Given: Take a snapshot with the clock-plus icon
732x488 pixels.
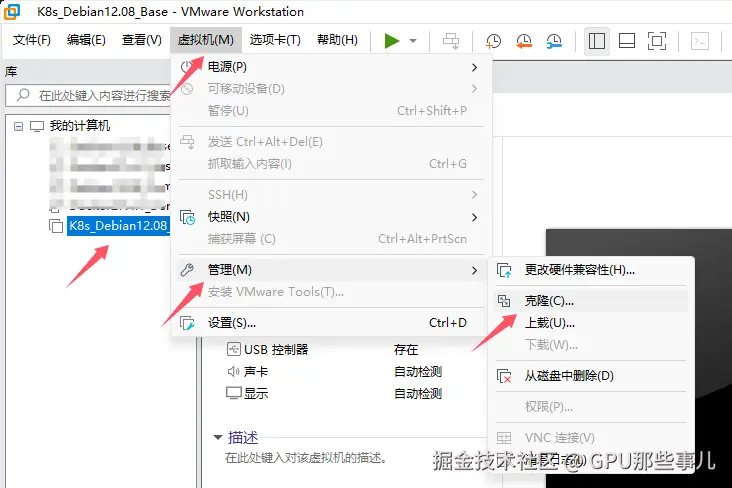Looking at the screenshot, I should coord(493,41).
